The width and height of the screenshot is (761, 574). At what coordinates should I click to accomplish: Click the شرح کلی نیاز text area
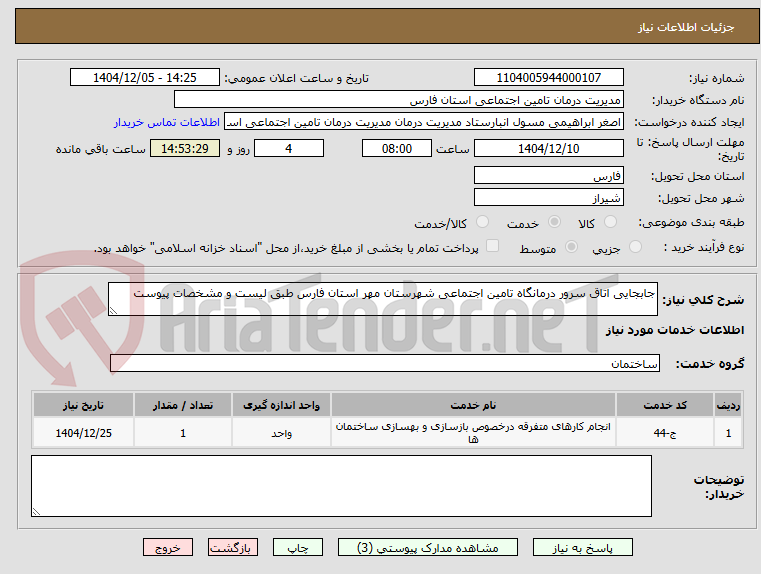click(x=383, y=299)
